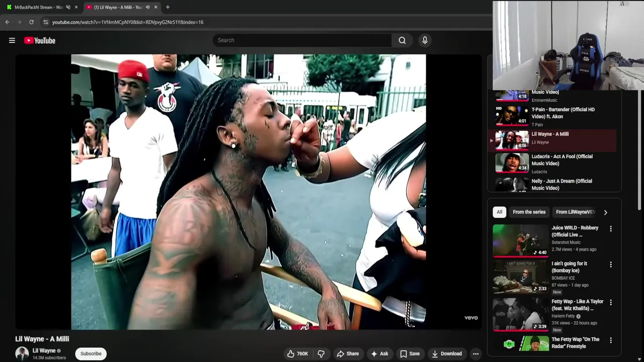Open the YouTube hamburger guide menu

pyautogui.click(x=12, y=40)
